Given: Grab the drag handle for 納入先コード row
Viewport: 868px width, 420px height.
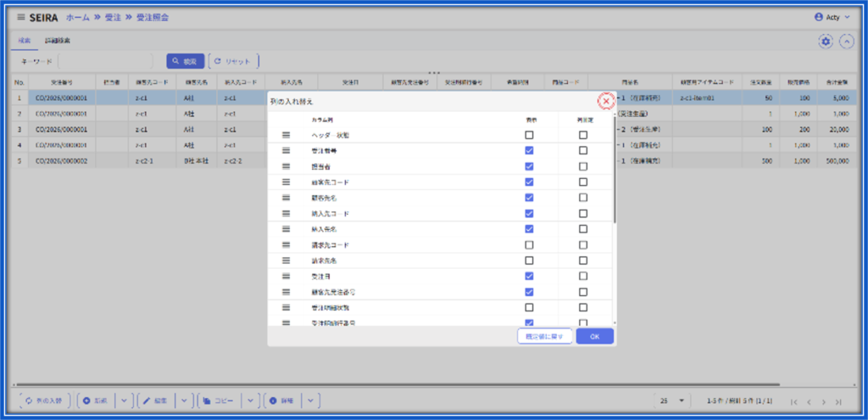Looking at the screenshot, I should click(x=287, y=213).
